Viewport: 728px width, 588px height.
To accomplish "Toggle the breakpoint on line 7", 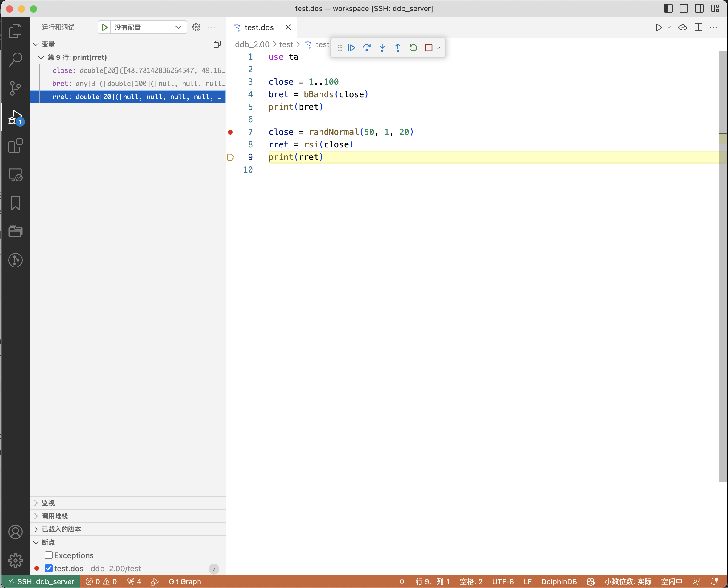I will 230,132.
